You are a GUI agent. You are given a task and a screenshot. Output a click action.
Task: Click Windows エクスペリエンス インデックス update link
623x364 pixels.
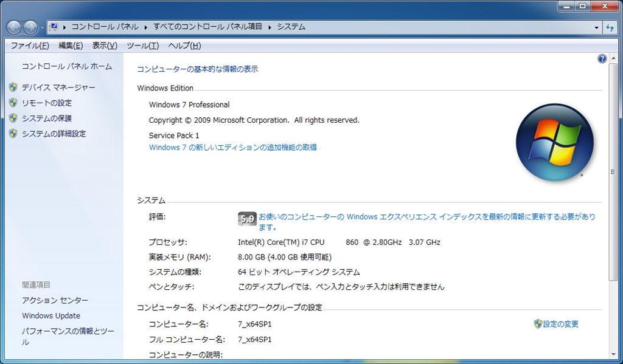[426, 222]
